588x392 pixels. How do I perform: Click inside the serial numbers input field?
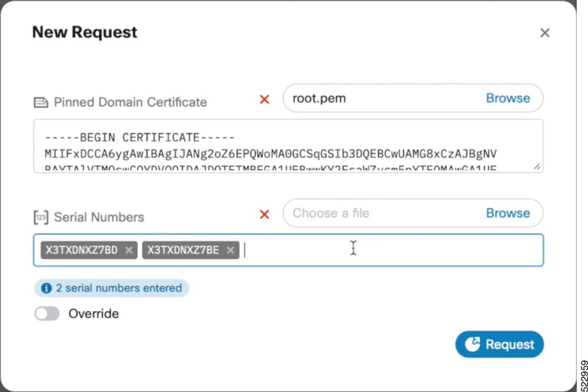353,250
